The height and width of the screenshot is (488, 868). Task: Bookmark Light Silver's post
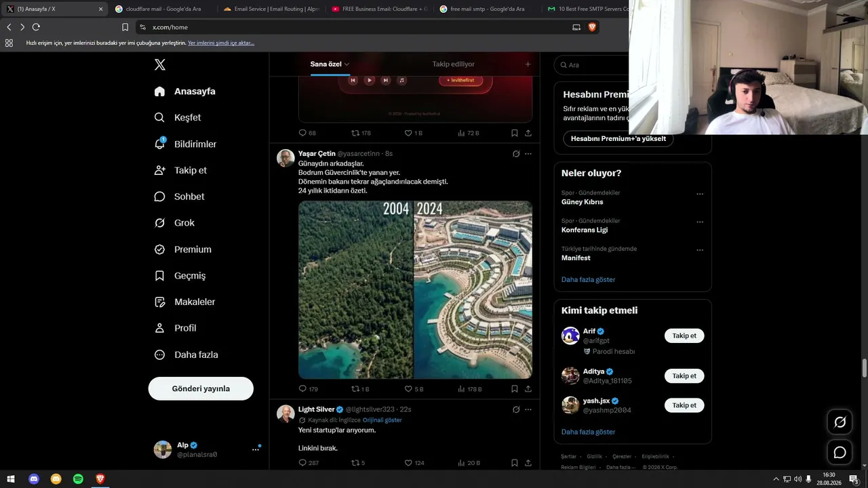[x=515, y=463]
